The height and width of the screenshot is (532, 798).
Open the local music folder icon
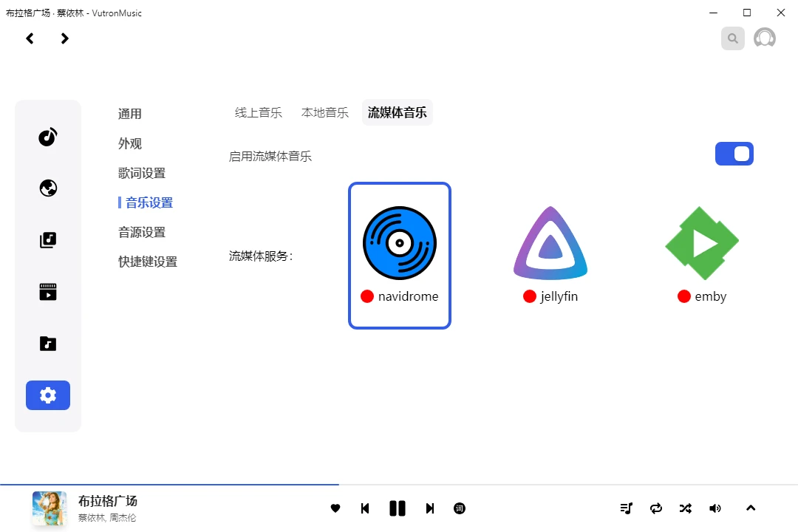(x=48, y=344)
